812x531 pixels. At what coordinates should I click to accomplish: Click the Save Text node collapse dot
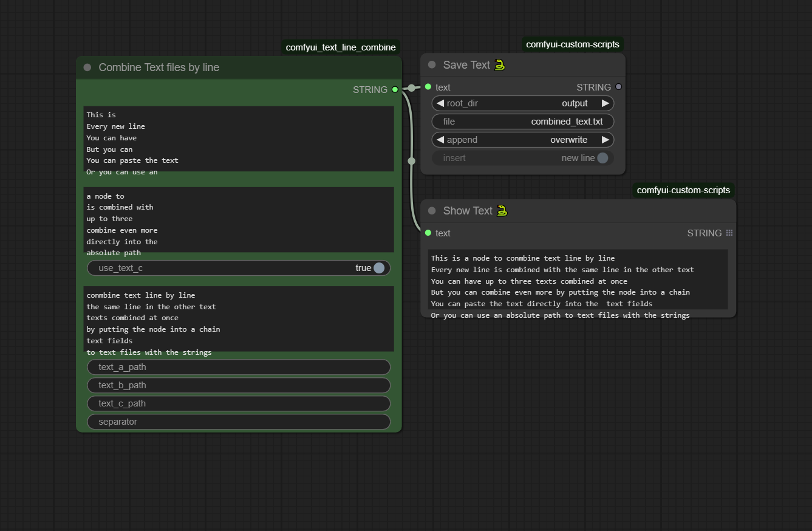click(x=432, y=65)
